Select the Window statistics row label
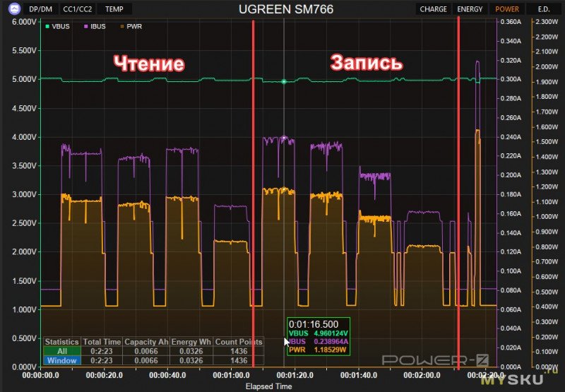This screenshot has width=565, height=392. click(x=62, y=360)
